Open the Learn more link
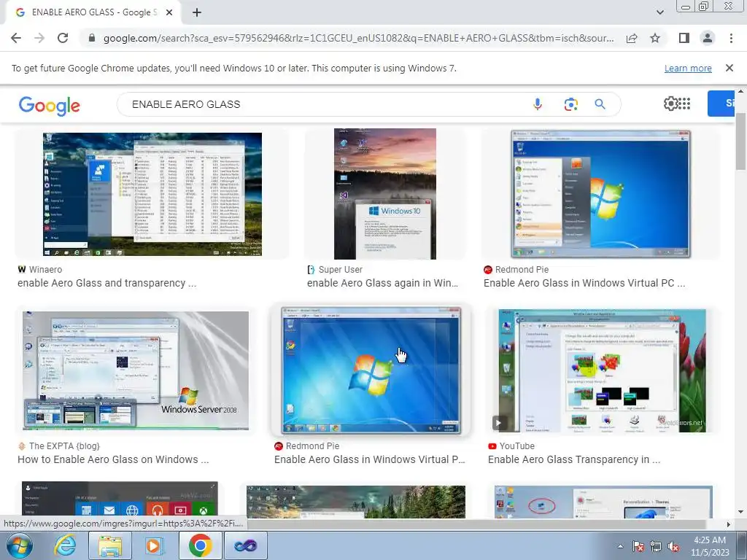747x560 pixels. tap(688, 68)
